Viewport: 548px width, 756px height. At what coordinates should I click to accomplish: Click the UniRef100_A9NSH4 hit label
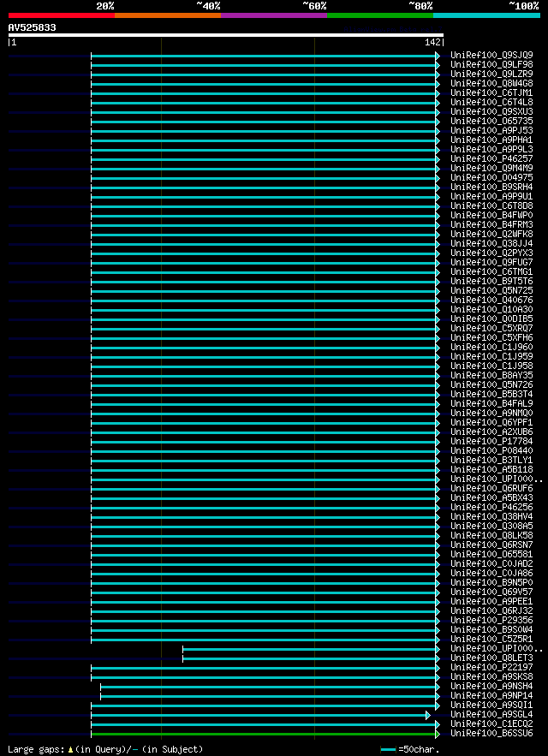point(491,686)
